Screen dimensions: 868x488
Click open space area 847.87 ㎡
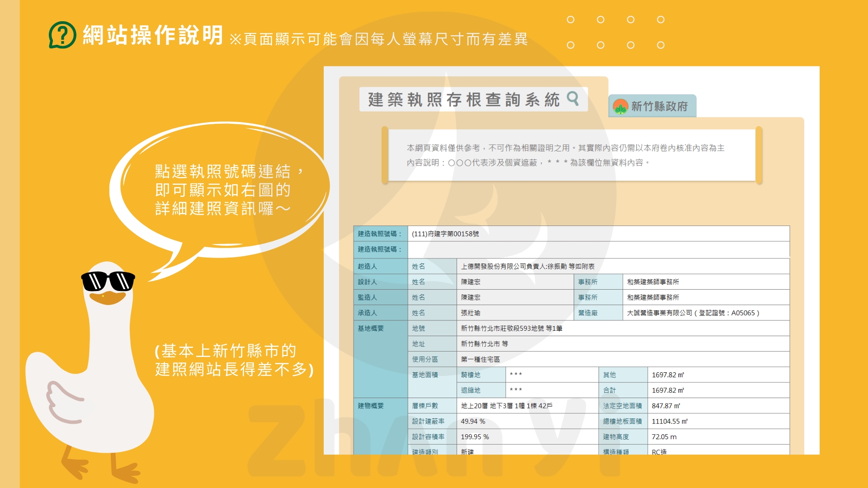(x=666, y=406)
